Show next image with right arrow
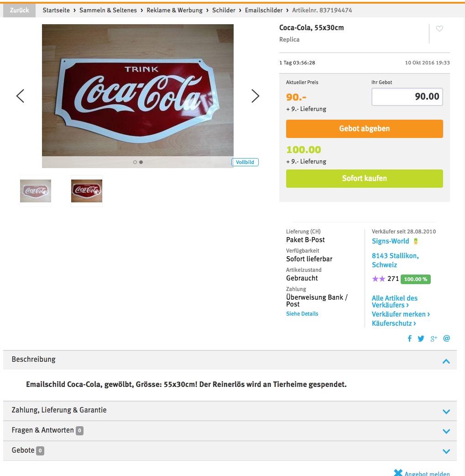465x476 pixels. pos(256,96)
